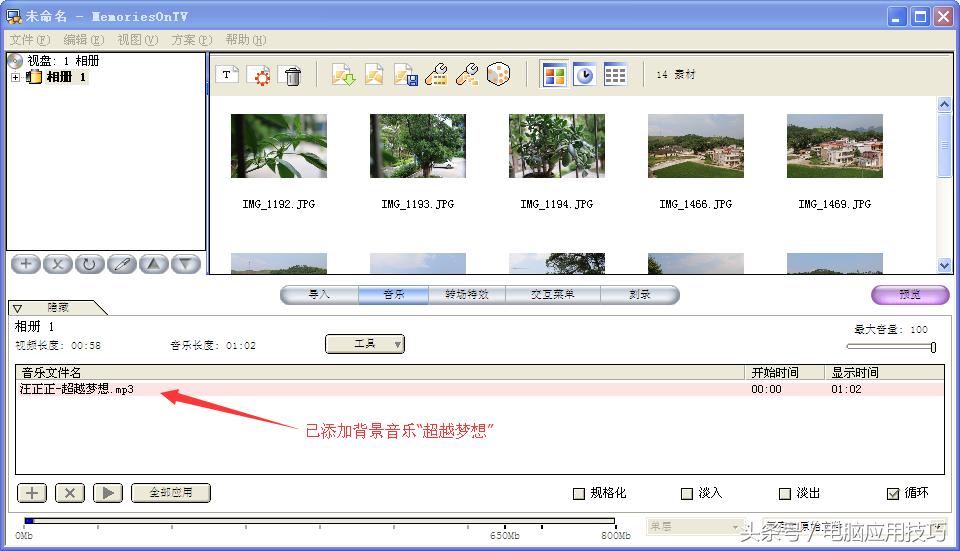Enable 规格化 checkbox
The width and height of the screenshot is (960, 551).
pyautogui.click(x=579, y=493)
